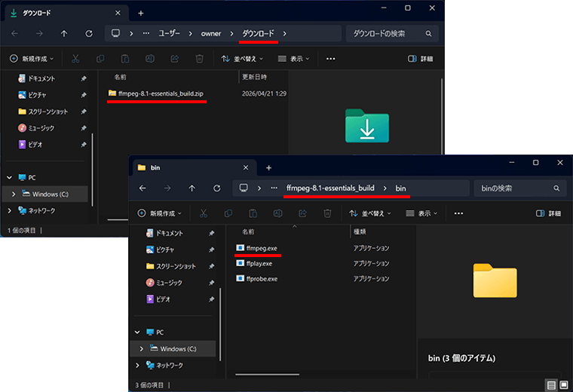
Task: Go back in the bin window
Action: 142,188
